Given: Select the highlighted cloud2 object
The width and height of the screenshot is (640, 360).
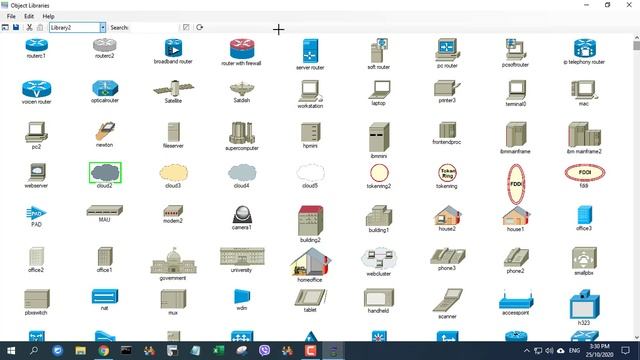Looking at the screenshot, I should click(105, 172).
